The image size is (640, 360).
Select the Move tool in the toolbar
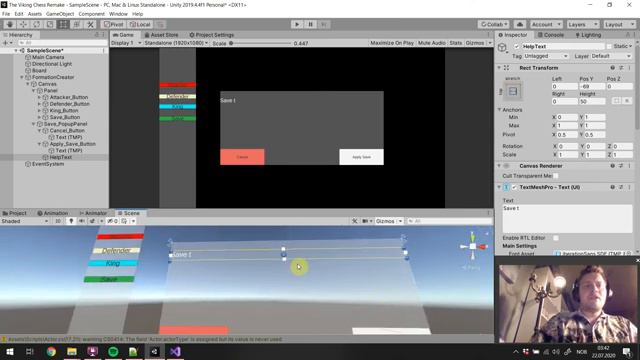23,24
